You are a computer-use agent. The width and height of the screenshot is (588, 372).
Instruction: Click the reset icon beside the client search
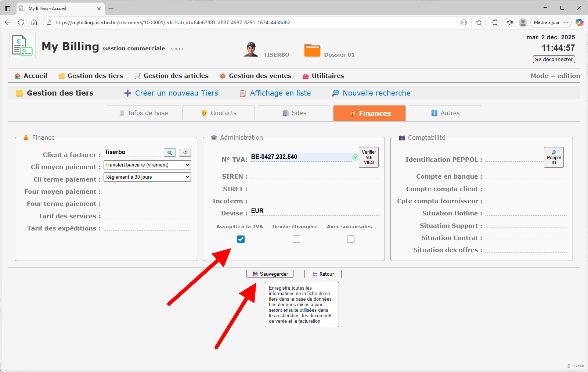(185, 152)
